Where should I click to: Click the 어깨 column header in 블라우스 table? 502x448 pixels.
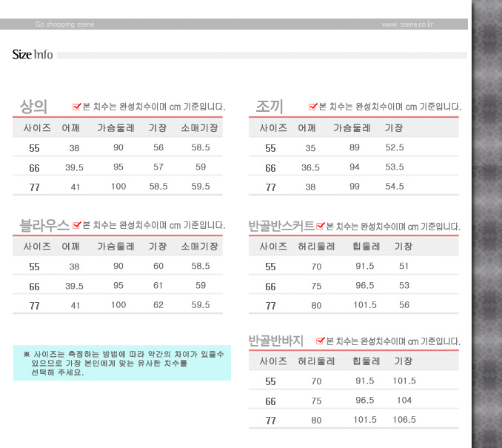tap(71, 247)
